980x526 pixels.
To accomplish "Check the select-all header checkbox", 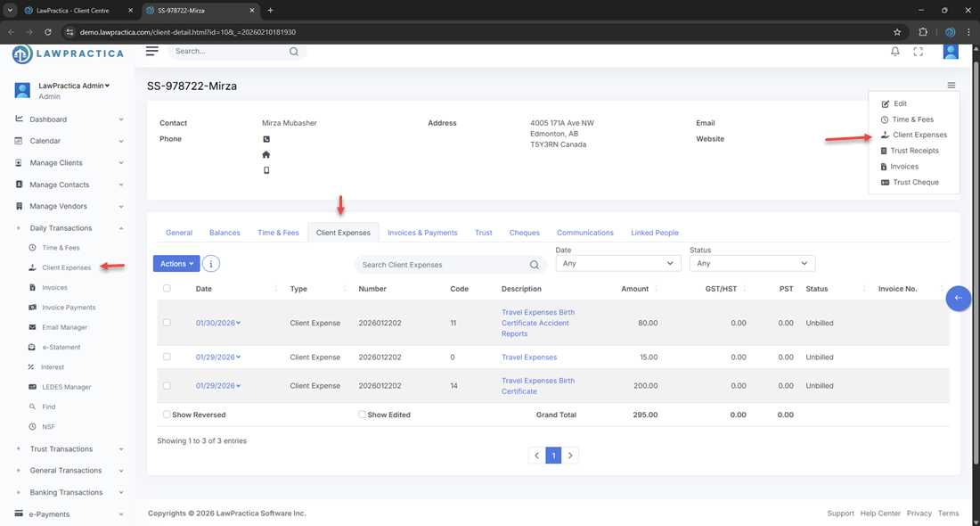I will (167, 289).
